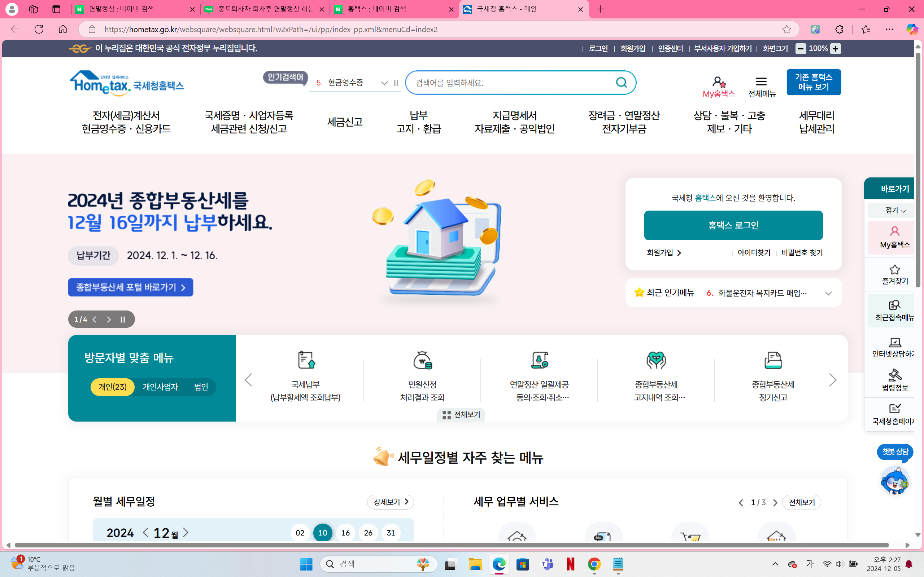Open the 장려금·연말정산 전자기부금 menu
This screenshot has width=924, height=577.
623,122
